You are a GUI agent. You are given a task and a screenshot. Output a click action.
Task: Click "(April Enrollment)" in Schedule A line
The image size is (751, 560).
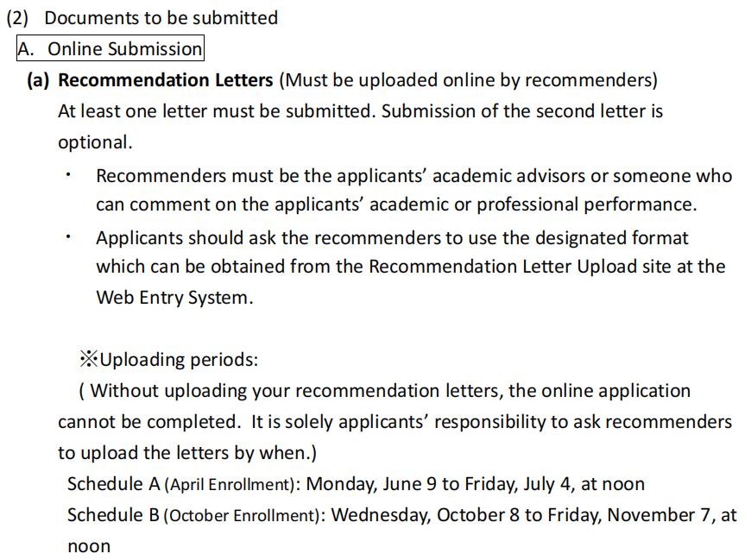pos(230,484)
